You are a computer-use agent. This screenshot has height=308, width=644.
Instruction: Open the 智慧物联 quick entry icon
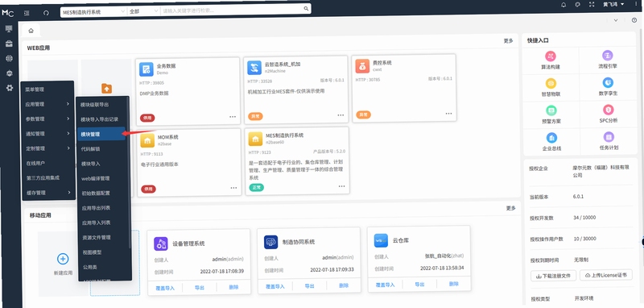point(551,84)
